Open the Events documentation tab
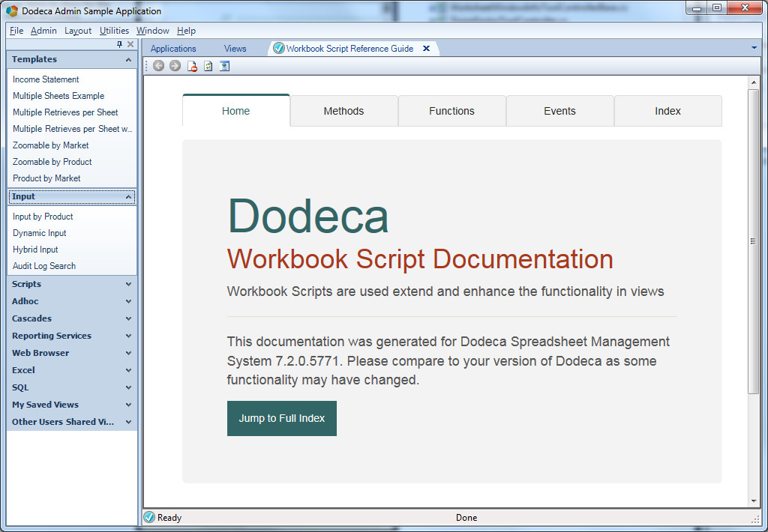This screenshot has width=768, height=532. point(559,111)
